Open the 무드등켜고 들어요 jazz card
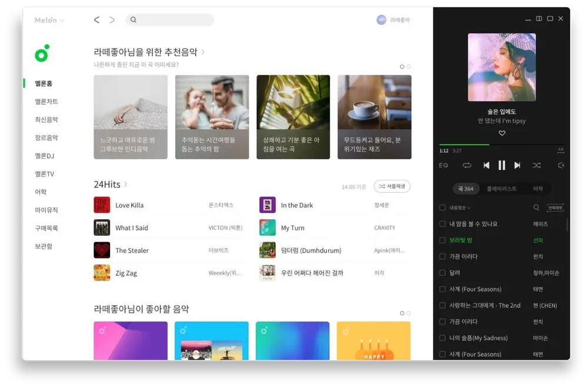Image resolution: width=588 pixels, height=388 pixels. pos(374,117)
